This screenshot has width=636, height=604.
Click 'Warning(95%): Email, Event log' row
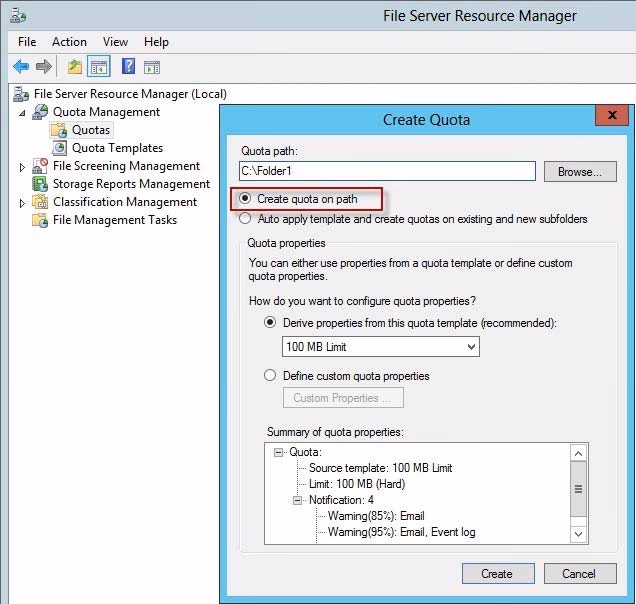click(402, 532)
